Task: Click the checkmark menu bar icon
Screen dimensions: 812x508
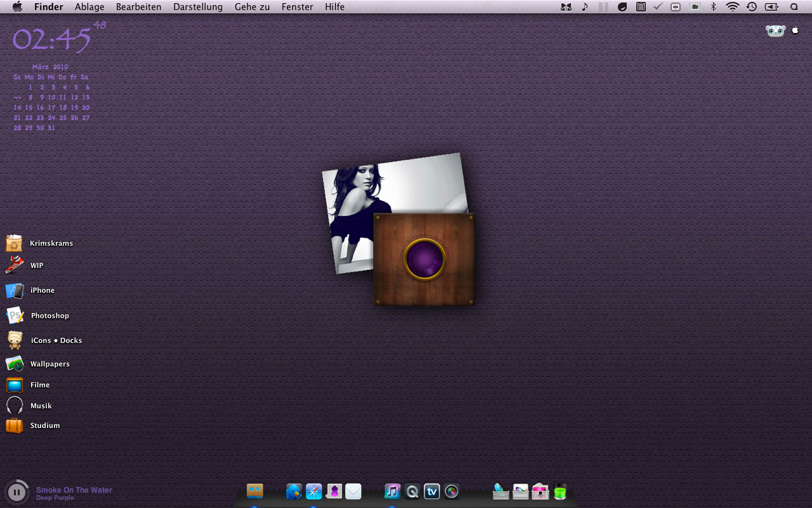Action: pos(658,7)
